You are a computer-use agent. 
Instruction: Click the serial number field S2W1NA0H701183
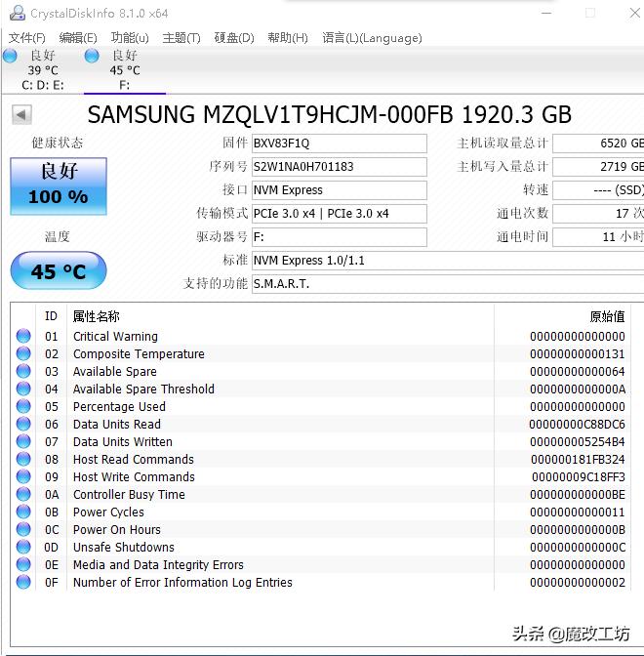340,167
